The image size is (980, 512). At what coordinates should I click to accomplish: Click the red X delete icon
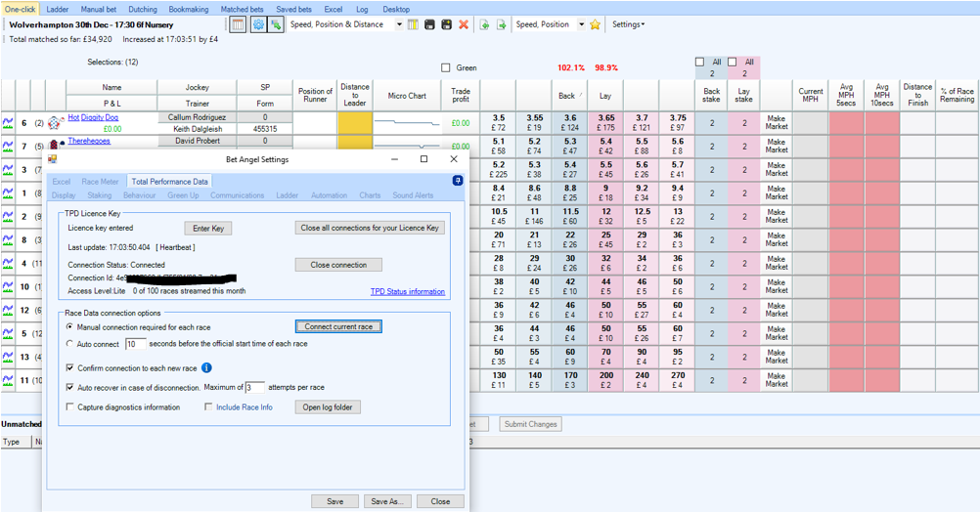click(x=464, y=24)
